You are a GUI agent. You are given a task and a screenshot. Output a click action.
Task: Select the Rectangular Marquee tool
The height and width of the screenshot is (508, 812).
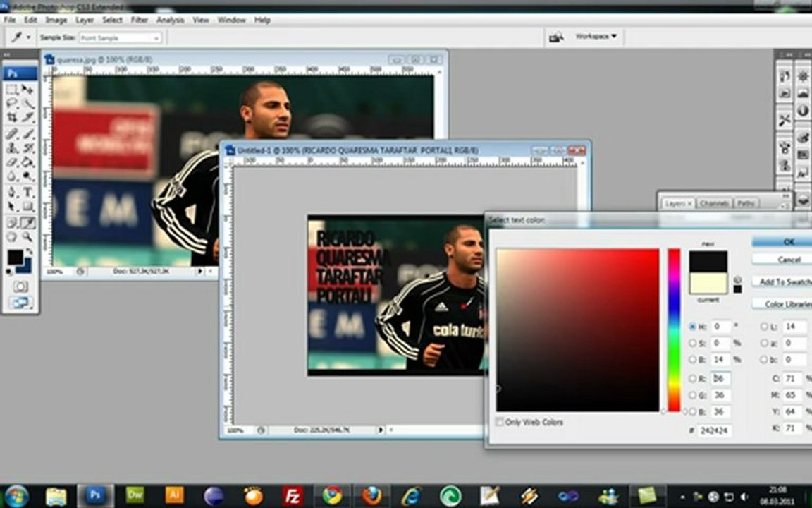click(x=12, y=90)
